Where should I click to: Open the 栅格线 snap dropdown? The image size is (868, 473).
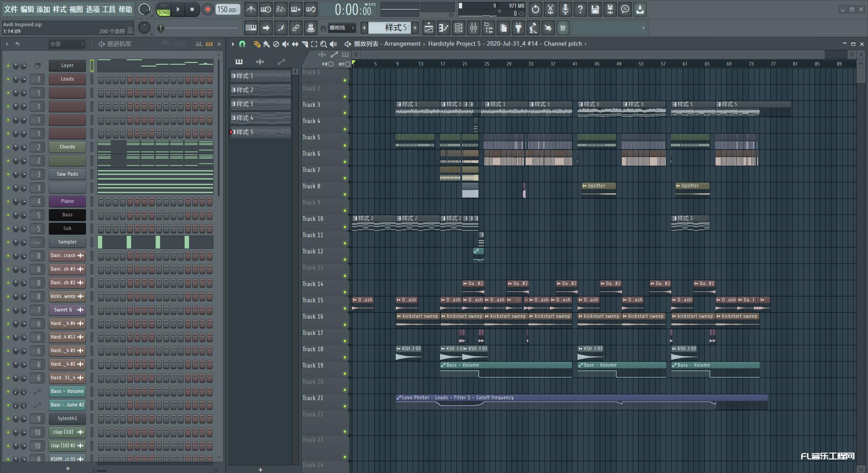pyautogui.click(x=342, y=28)
